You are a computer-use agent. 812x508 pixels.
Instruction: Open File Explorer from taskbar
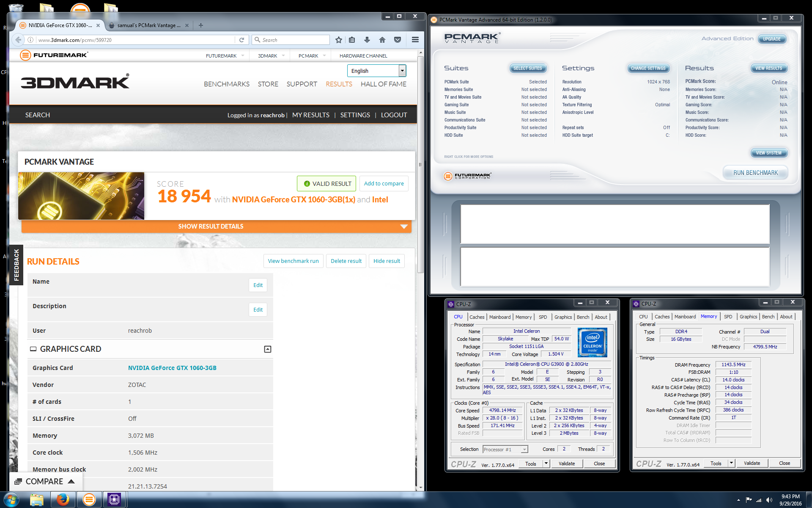(x=37, y=500)
